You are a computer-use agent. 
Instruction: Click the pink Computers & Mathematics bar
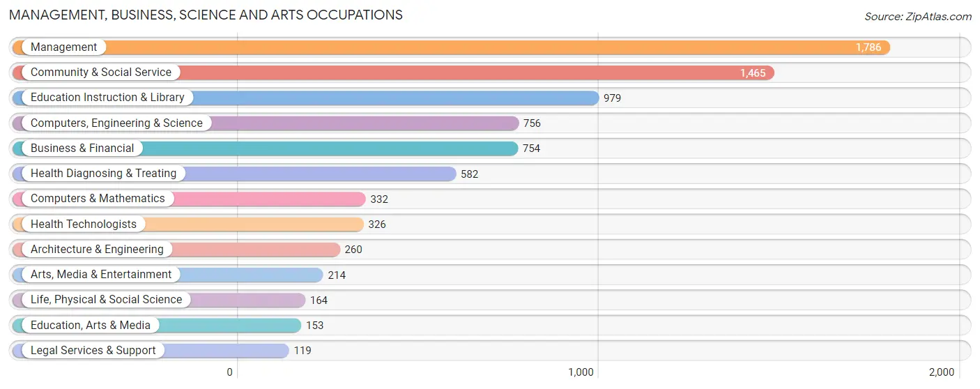189,199
